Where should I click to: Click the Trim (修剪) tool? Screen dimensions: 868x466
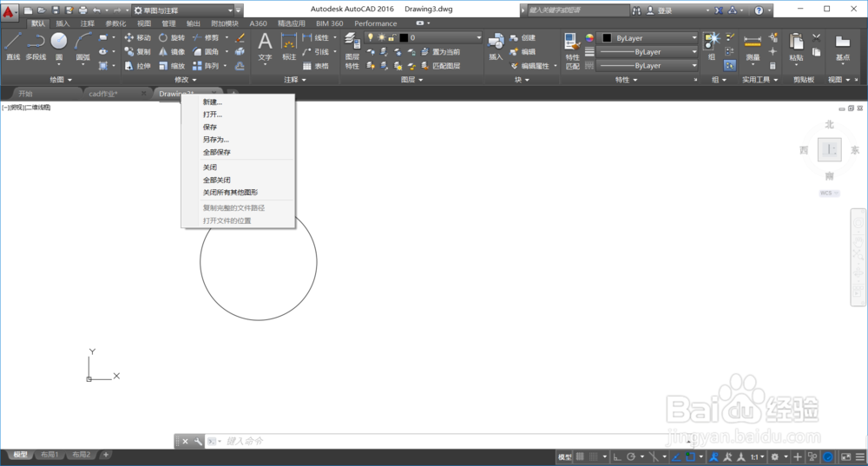tap(206, 37)
